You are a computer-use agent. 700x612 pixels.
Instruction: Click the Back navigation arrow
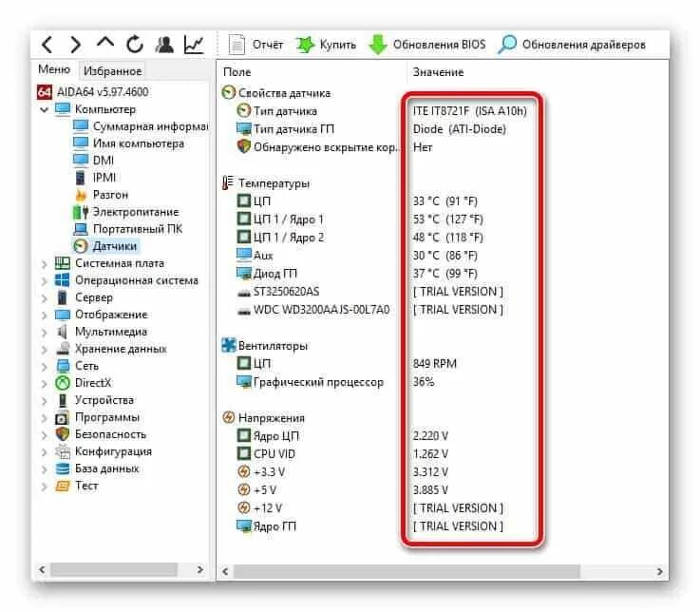click(x=47, y=45)
